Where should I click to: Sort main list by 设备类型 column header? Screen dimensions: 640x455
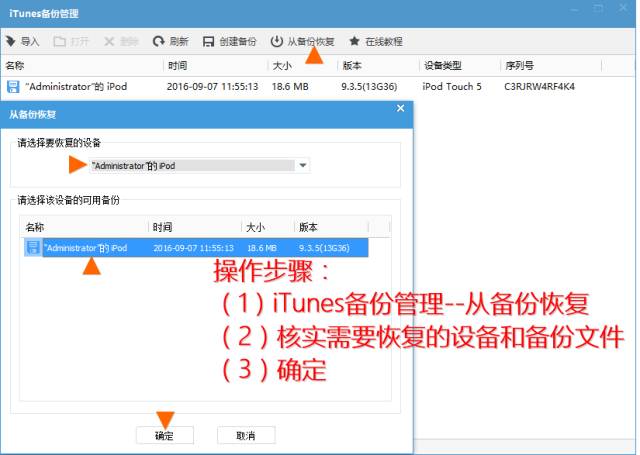point(460,65)
